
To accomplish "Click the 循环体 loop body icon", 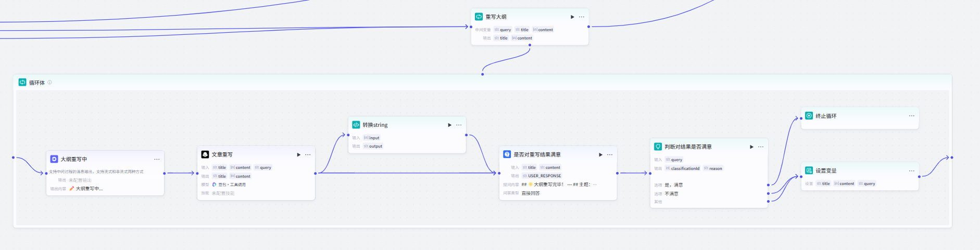I will (22, 82).
